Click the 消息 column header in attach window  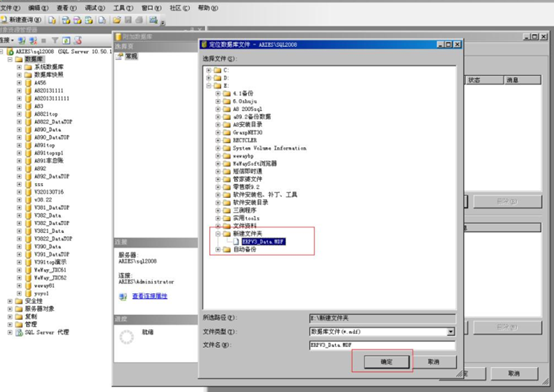[x=522, y=80]
